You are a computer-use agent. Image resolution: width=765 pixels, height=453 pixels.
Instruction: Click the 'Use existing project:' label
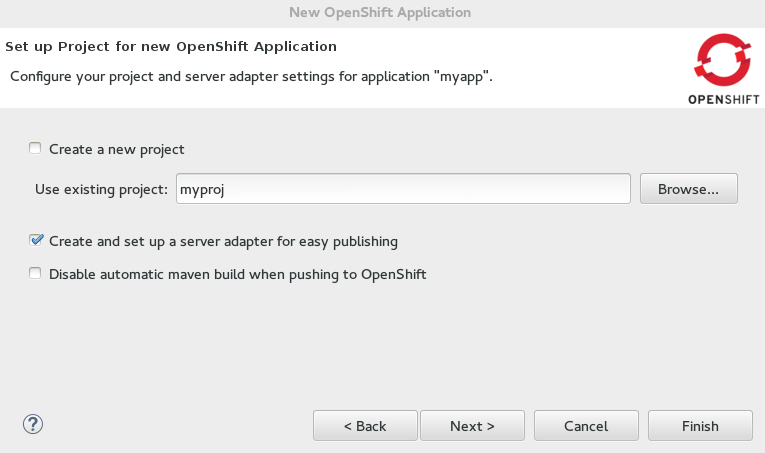[101, 189]
